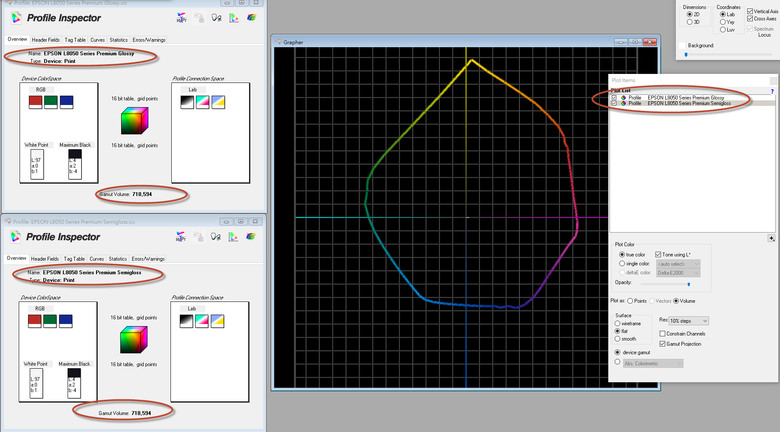Click the grapher triangle icon in Glossy Profile Inspector

coord(234,18)
